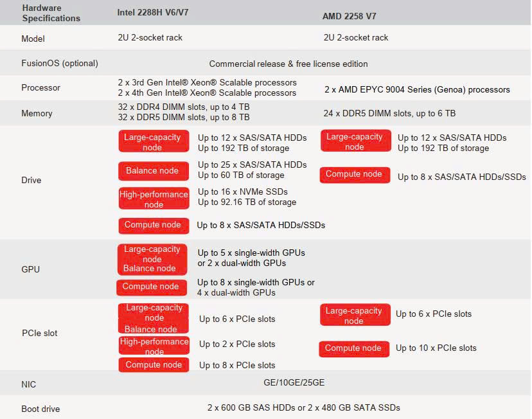Select the 'NIC' row label
Image resolution: width=532 pixels, height=419 pixels.
(28, 384)
